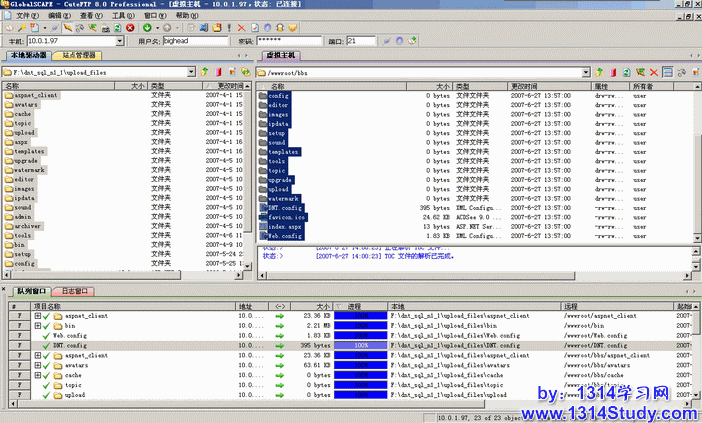Click the connect icon beside the port field
Image resolution: width=702 pixels, height=423 pixels.
385,41
